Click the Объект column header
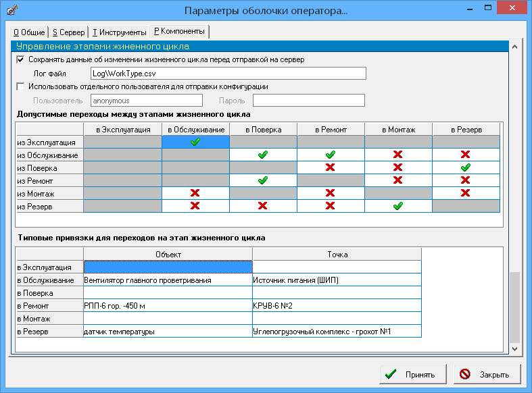532x393 pixels. 168,255
